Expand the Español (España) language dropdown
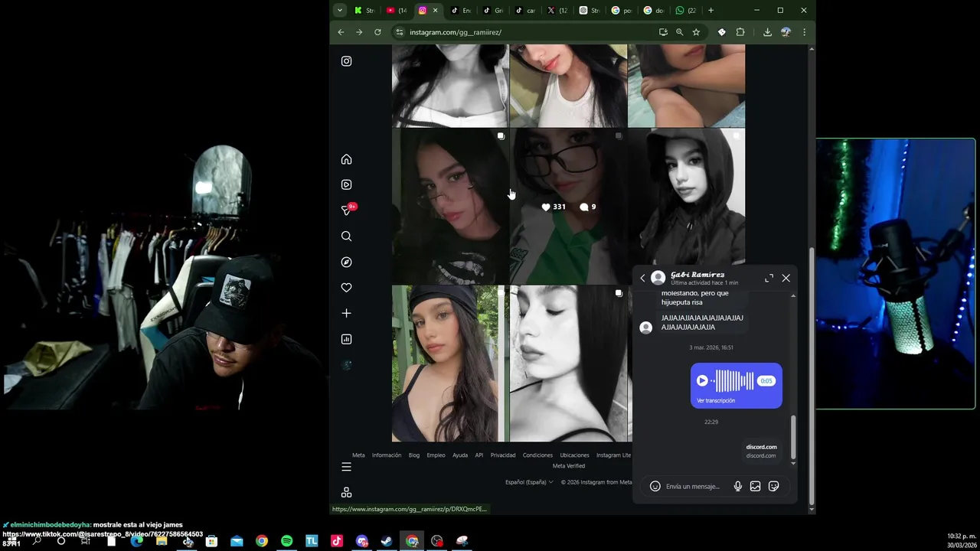The width and height of the screenshot is (980, 551). click(529, 482)
